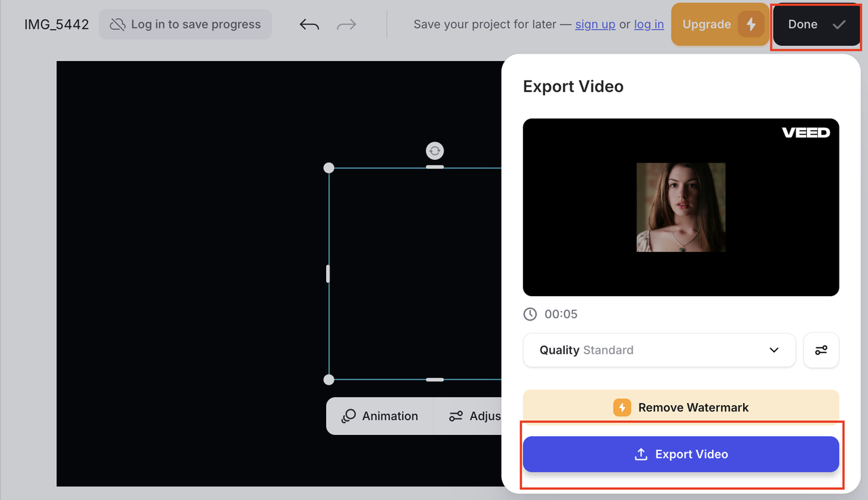Expand the Quality Standard dropdown
This screenshot has height=500, width=868.
click(659, 350)
